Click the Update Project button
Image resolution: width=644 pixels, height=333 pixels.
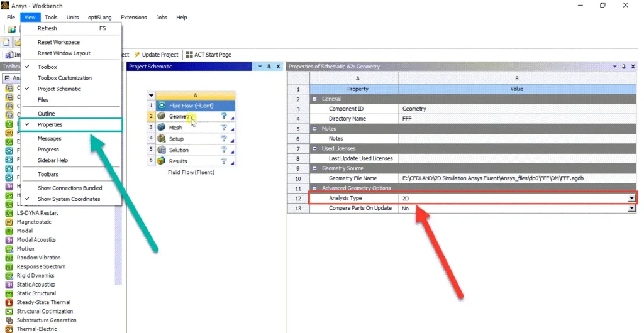point(156,55)
